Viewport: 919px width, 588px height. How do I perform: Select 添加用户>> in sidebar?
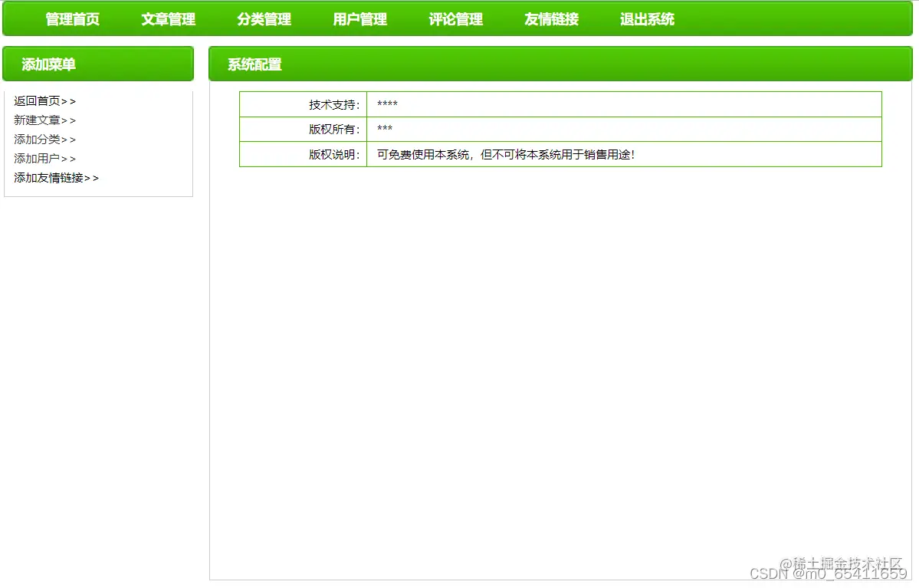[45, 159]
